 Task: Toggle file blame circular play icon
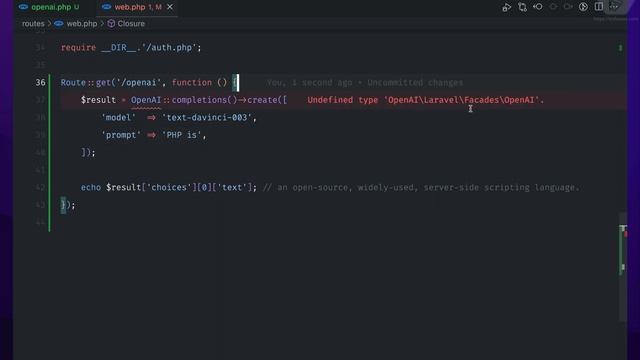pyautogui.click(x=583, y=7)
